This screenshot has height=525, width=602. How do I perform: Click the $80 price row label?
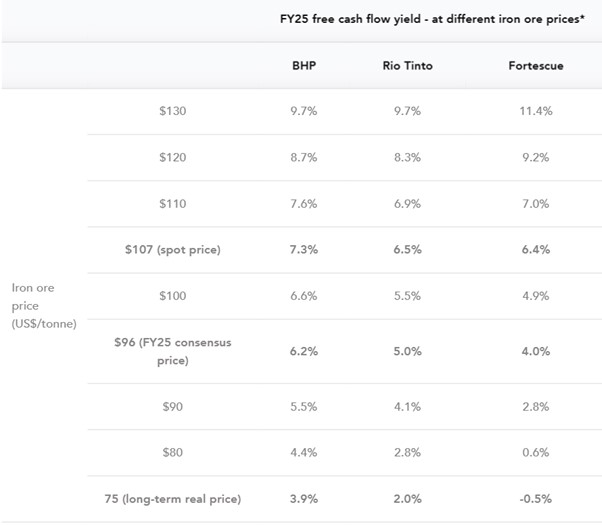click(173, 452)
